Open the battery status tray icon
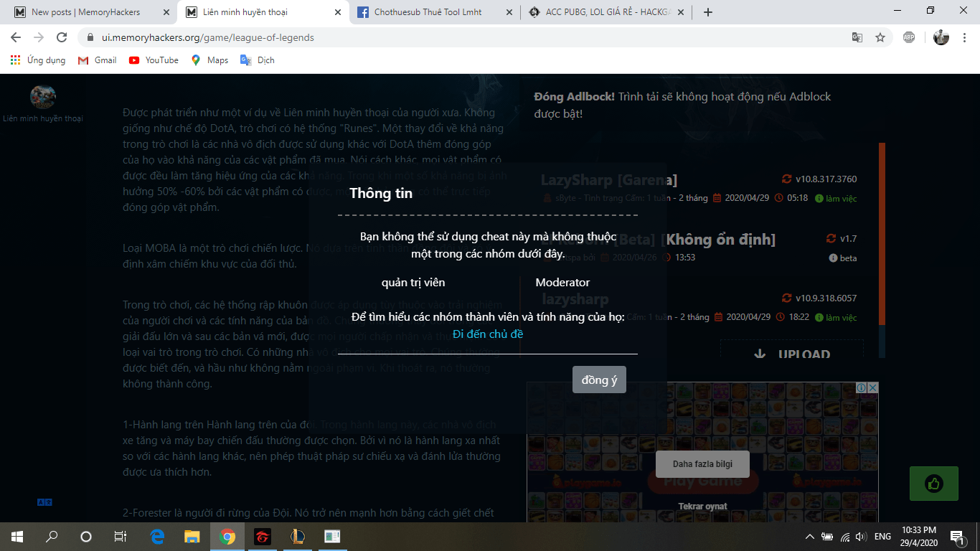The image size is (980, 551). 827,536
